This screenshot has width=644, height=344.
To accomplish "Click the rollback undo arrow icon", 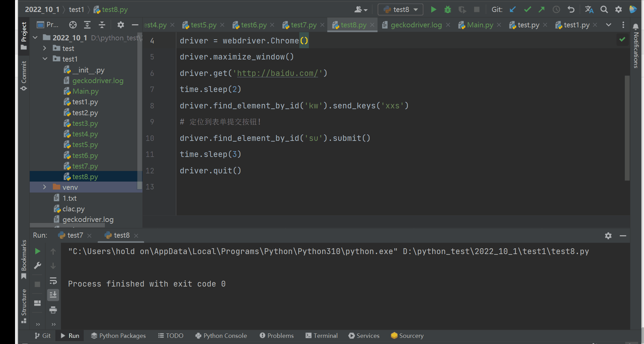I will tap(571, 10).
